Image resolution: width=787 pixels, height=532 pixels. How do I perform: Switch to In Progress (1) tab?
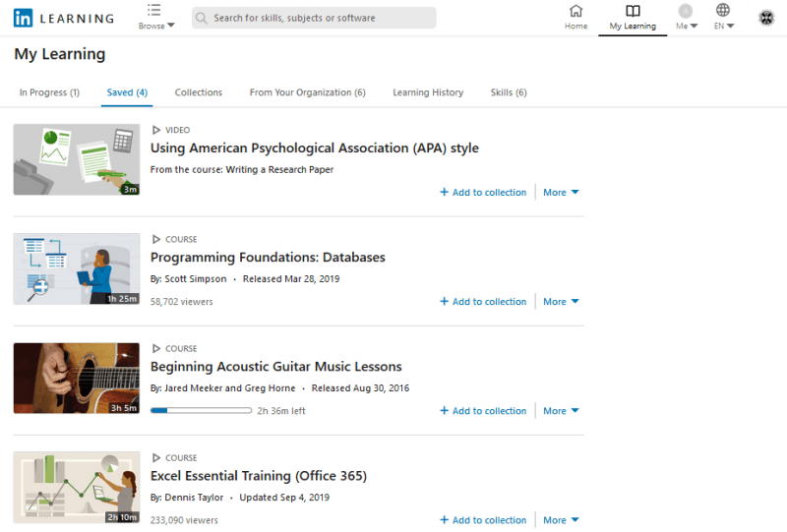point(49,92)
